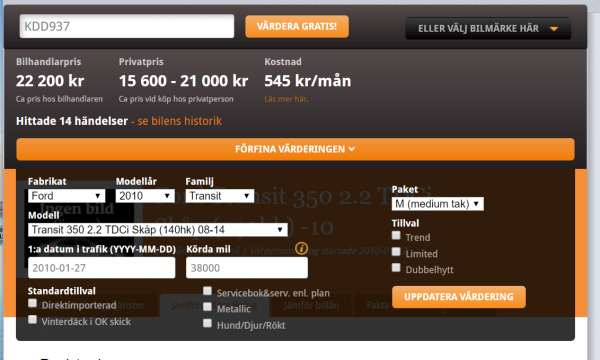
Task: Open the Paket dropdown M (medium tak)
Action: 437,204
